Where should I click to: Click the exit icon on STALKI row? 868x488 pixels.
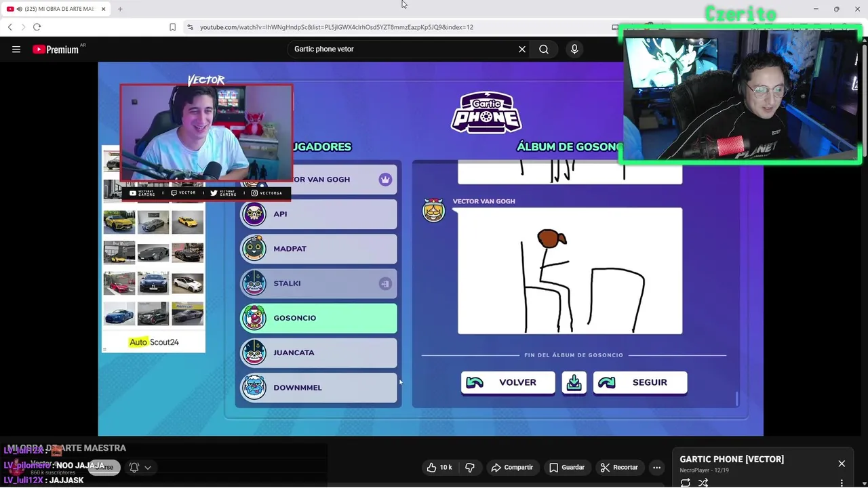385,283
